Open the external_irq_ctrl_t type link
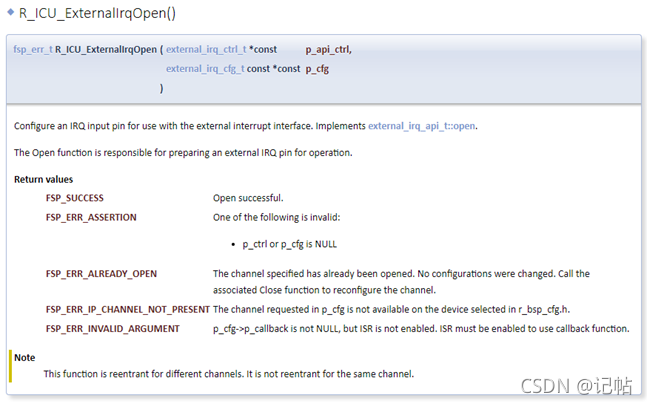Image resolution: width=647 pixels, height=404 pixels. pos(206,50)
